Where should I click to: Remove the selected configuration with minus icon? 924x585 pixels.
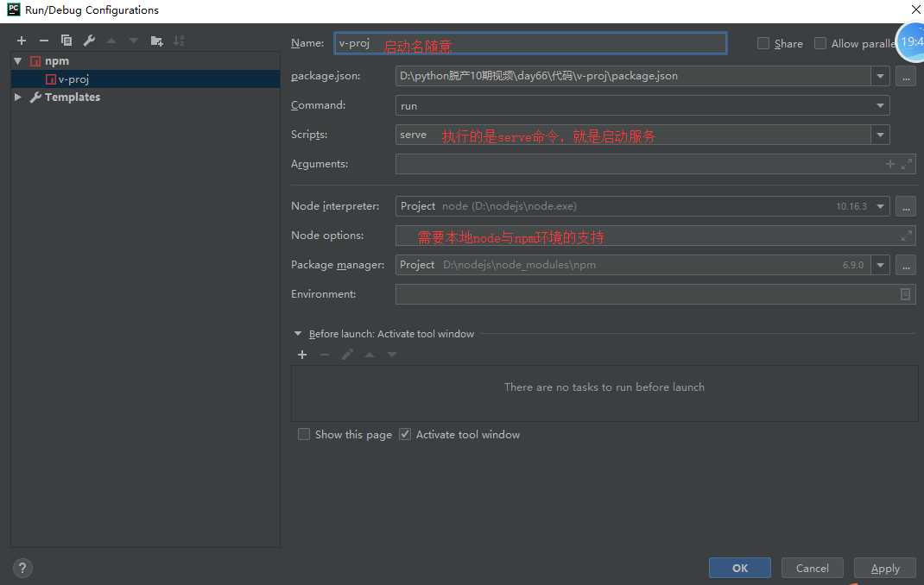43,41
